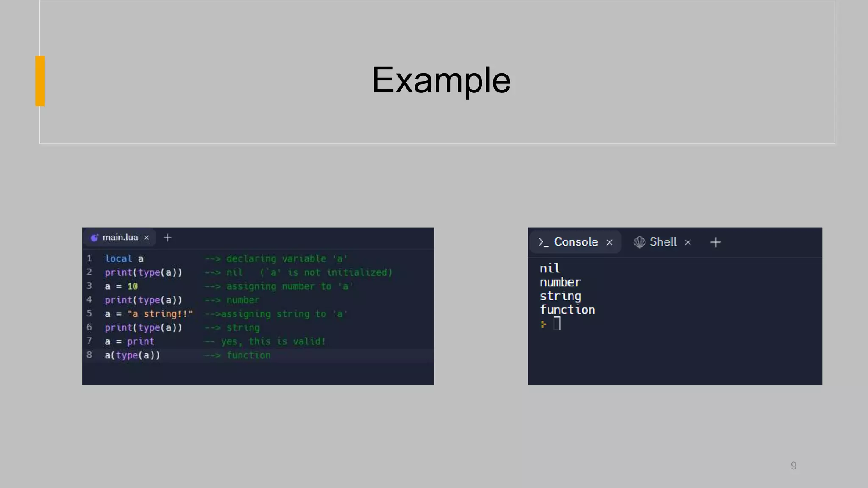Click the Lua file icon on main.lua tab

click(95, 238)
